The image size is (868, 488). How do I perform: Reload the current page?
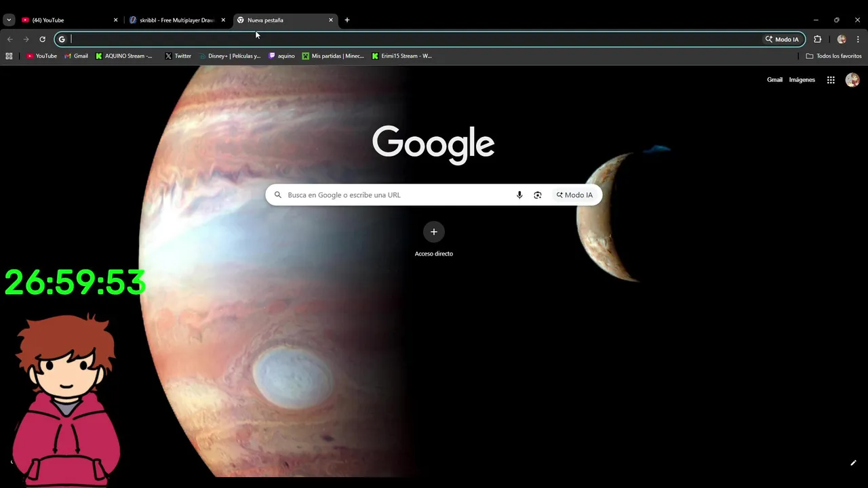pyautogui.click(x=42, y=39)
